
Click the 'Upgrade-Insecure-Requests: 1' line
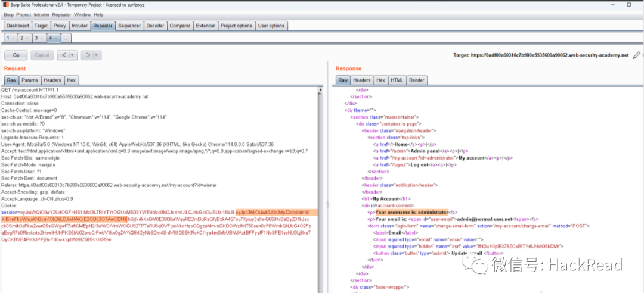click(32, 138)
